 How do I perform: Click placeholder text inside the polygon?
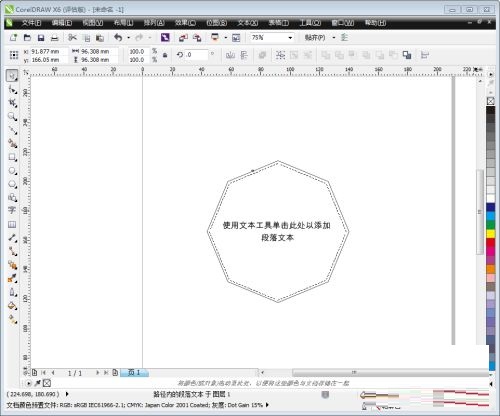click(277, 231)
